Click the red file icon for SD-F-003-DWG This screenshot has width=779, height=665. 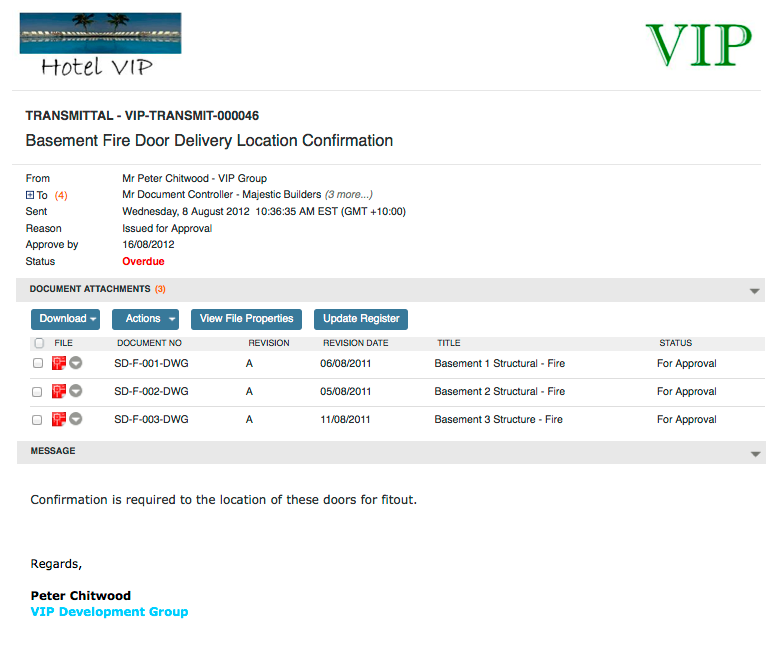point(59,419)
